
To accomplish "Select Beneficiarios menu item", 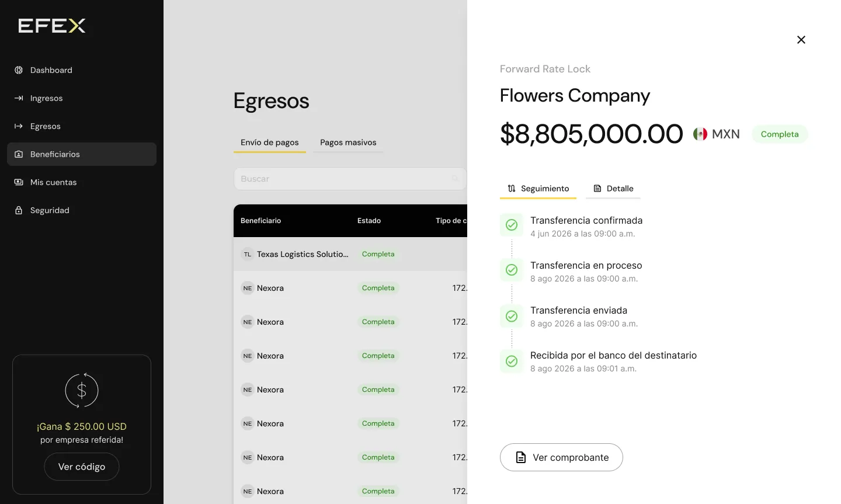I will (x=82, y=154).
